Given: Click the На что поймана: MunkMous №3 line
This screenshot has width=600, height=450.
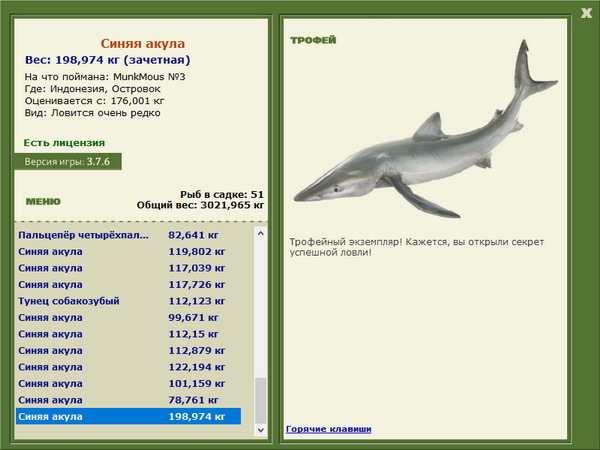Looking at the screenshot, I should [x=105, y=77].
